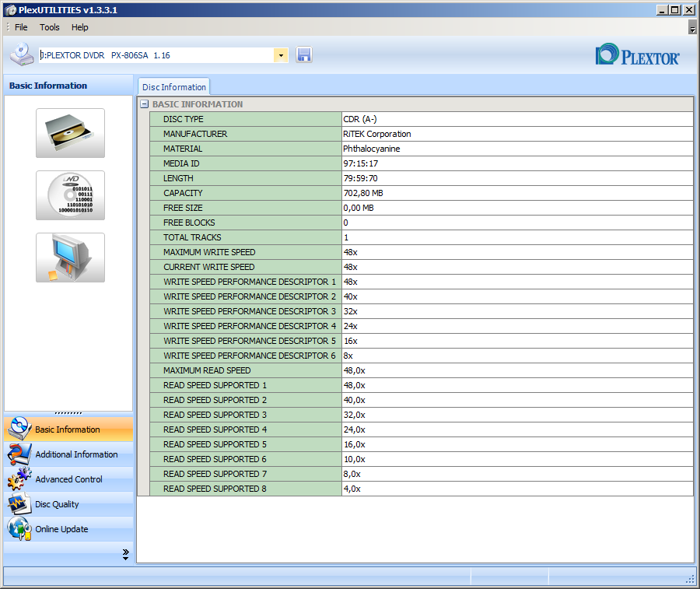Click the Online Update globe icon
Screen dimensions: 700x589
(x=19, y=529)
